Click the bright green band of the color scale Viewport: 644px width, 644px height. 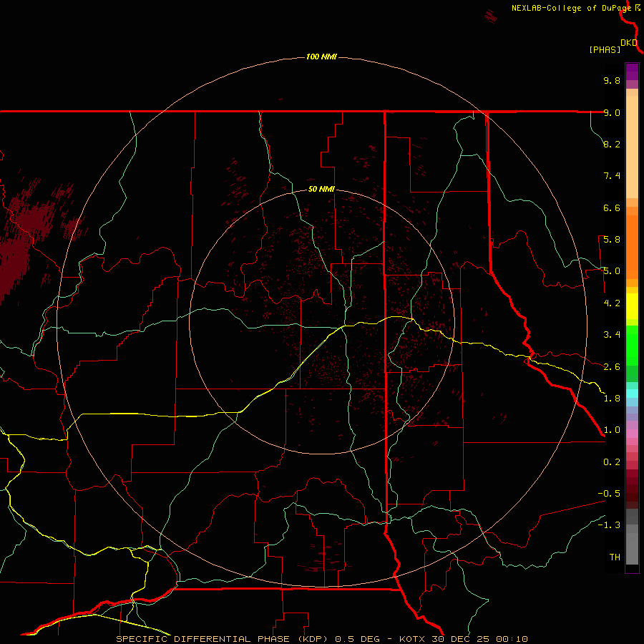(632, 345)
